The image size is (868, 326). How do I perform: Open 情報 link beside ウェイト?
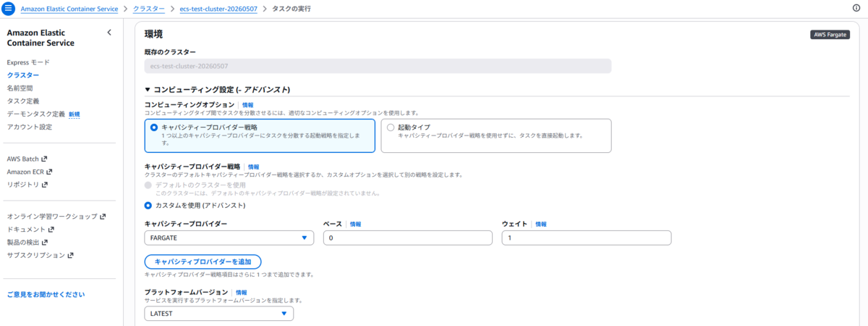click(541, 225)
